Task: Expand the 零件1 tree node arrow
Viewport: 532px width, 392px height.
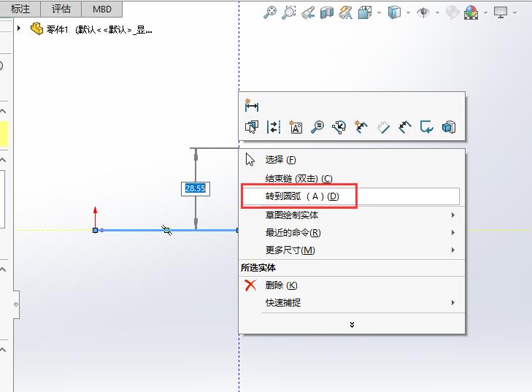Action: (x=19, y=28)
